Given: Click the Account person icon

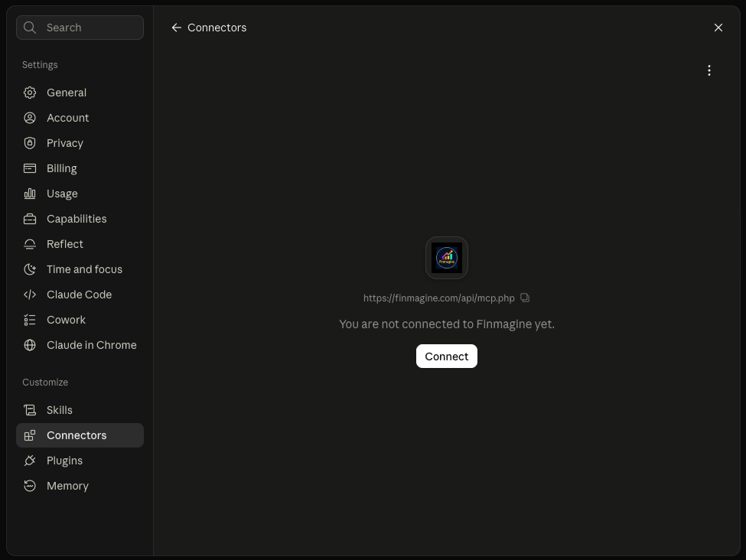Looking at the screenshot, I should tap(30, 118).
